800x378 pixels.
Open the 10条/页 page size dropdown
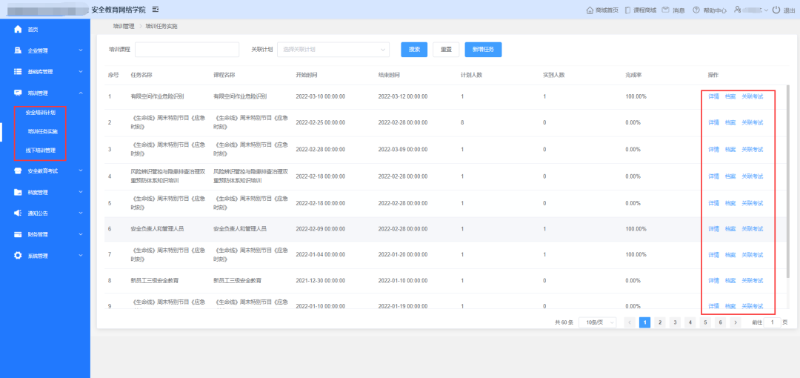click(x=597, y=322)
